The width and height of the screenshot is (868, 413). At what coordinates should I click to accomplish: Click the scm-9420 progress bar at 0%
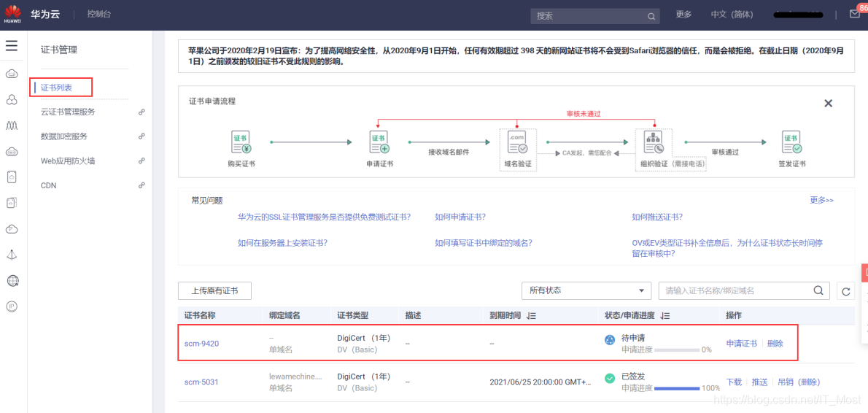pos(677,350)
